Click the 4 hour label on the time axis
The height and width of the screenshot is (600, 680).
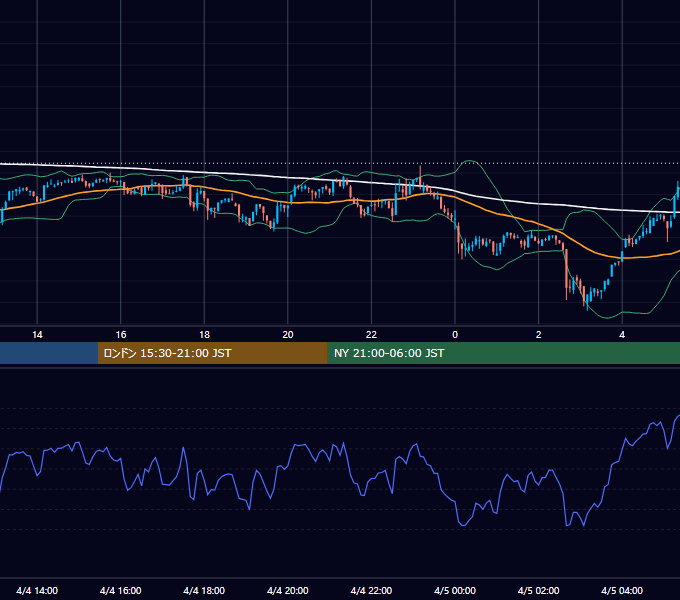(x=622, y=335)
